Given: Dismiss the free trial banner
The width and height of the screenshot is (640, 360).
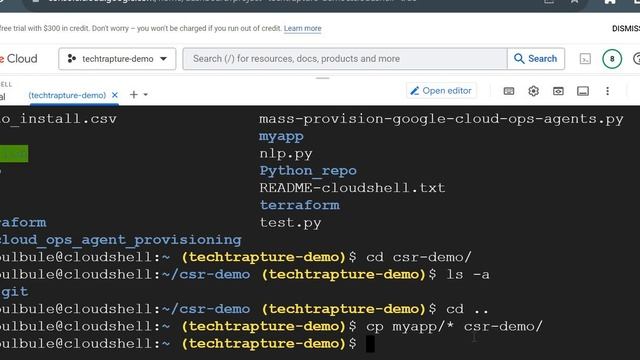Looking at the screenshot, I should coord(626,28).
